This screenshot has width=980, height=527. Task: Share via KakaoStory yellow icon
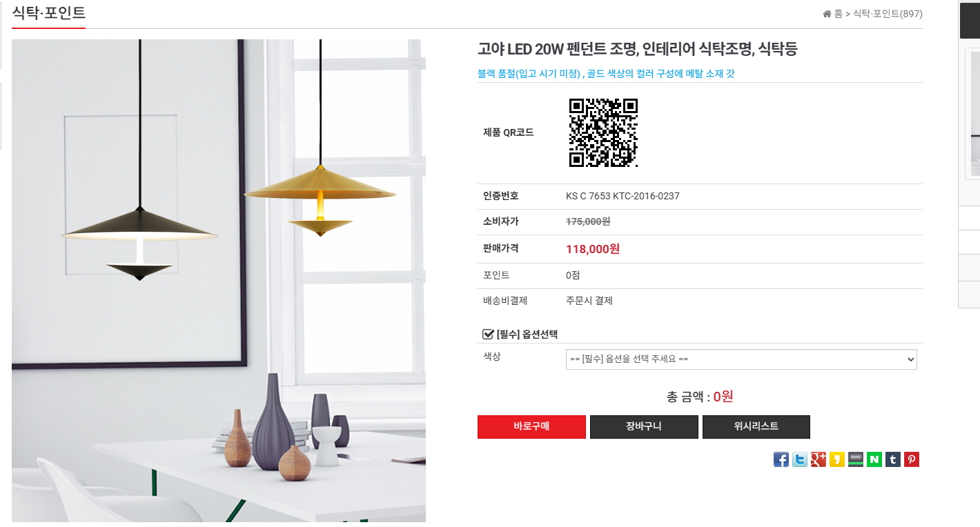(837, 459)
